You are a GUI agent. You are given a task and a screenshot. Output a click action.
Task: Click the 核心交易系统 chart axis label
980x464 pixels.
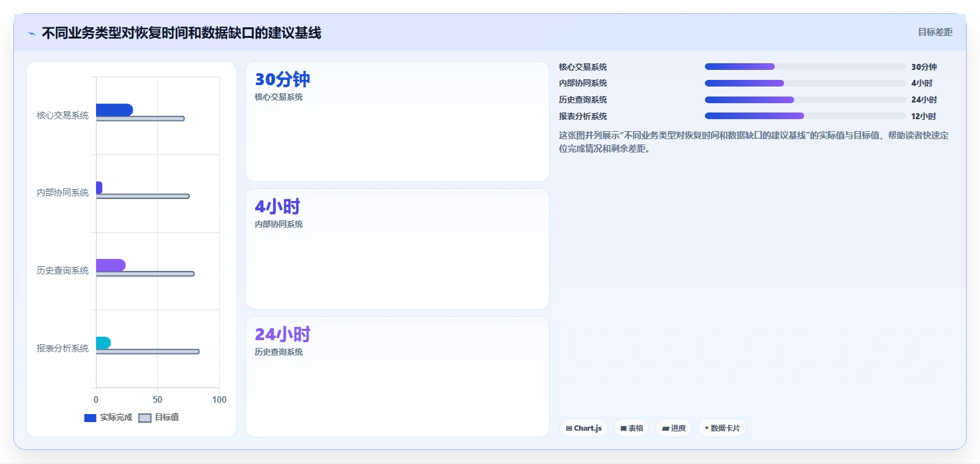point(63,115)
